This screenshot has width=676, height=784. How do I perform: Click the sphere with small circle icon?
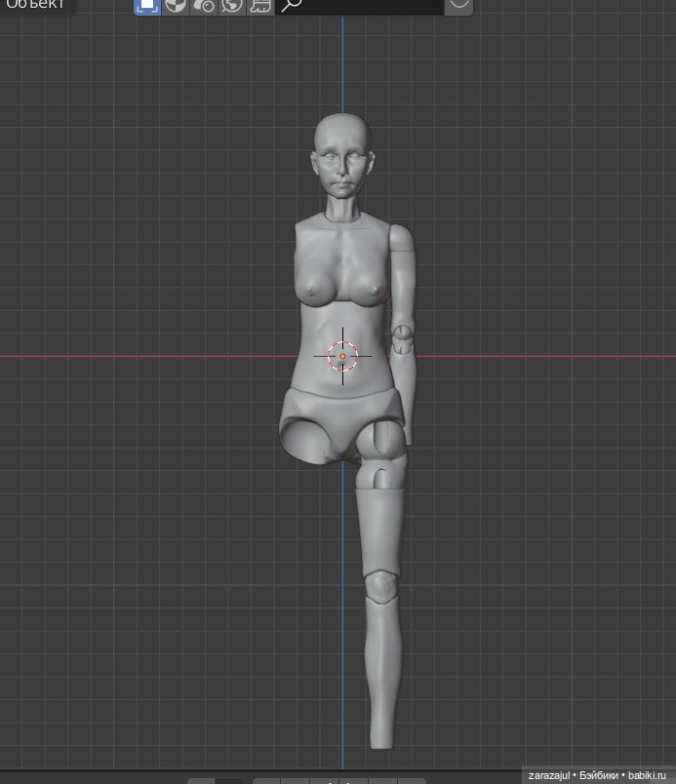[204, 6]
